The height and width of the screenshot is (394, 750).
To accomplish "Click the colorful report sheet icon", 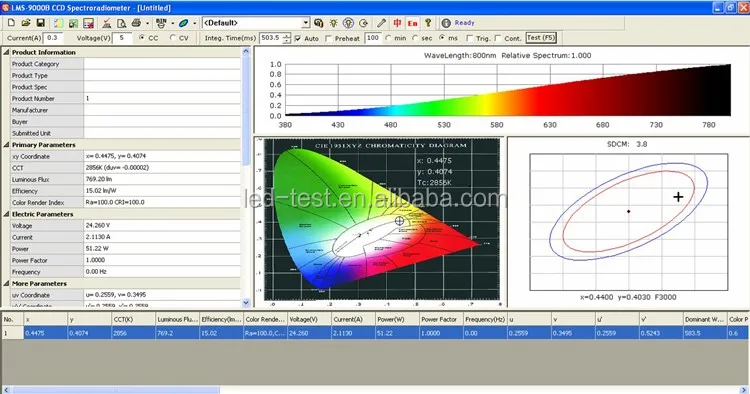I will point(58,23).
